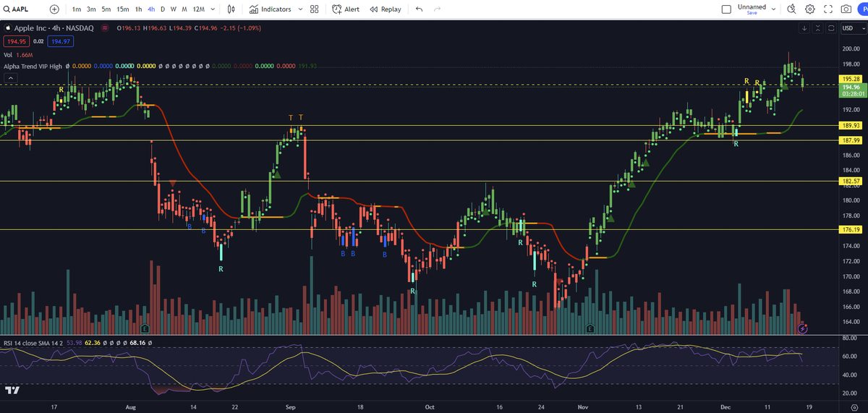The width and height of the screenshot is (868, 413).
Task: Select the Vol indicator legend
Action: click(8, 54)
